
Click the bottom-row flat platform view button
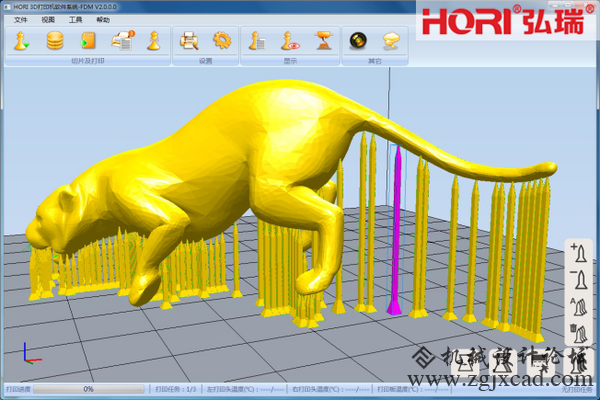click(465, 363)
